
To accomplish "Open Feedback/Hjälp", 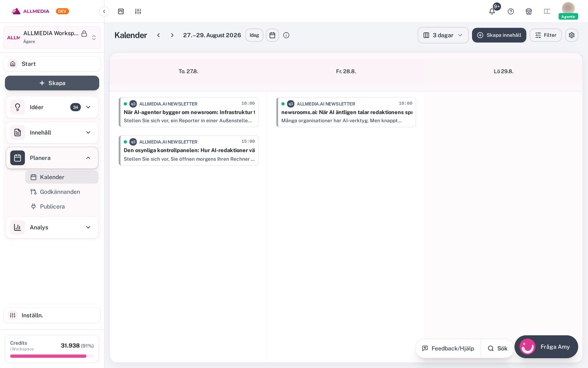I will (448, 348).
